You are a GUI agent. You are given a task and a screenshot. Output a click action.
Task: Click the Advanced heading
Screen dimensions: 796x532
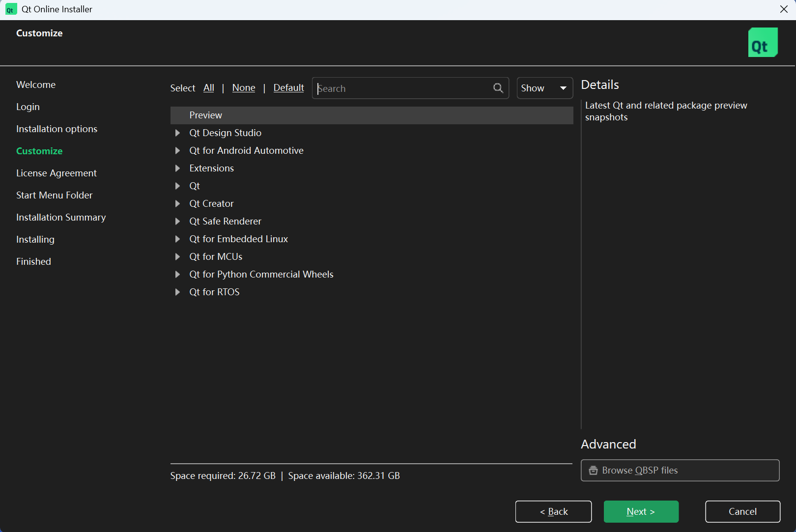[608, 444]
